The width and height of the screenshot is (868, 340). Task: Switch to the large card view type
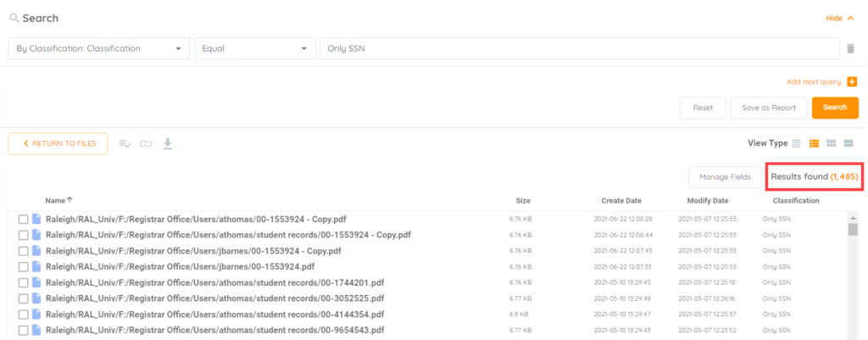tap(849, 143)
